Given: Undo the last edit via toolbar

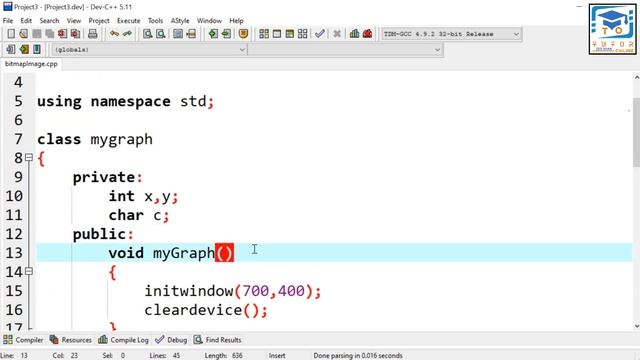Looking at the screenshot, I should (x=114, y=34).
